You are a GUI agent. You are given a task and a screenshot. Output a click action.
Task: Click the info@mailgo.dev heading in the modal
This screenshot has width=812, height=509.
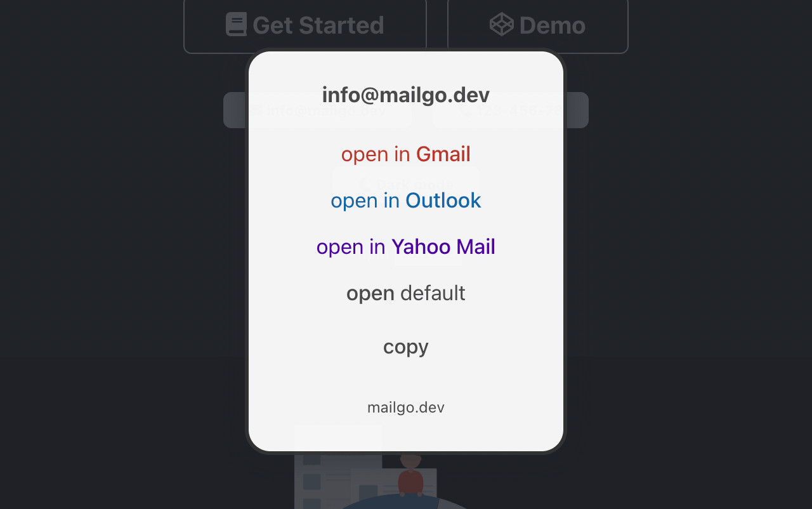(406, 95)
